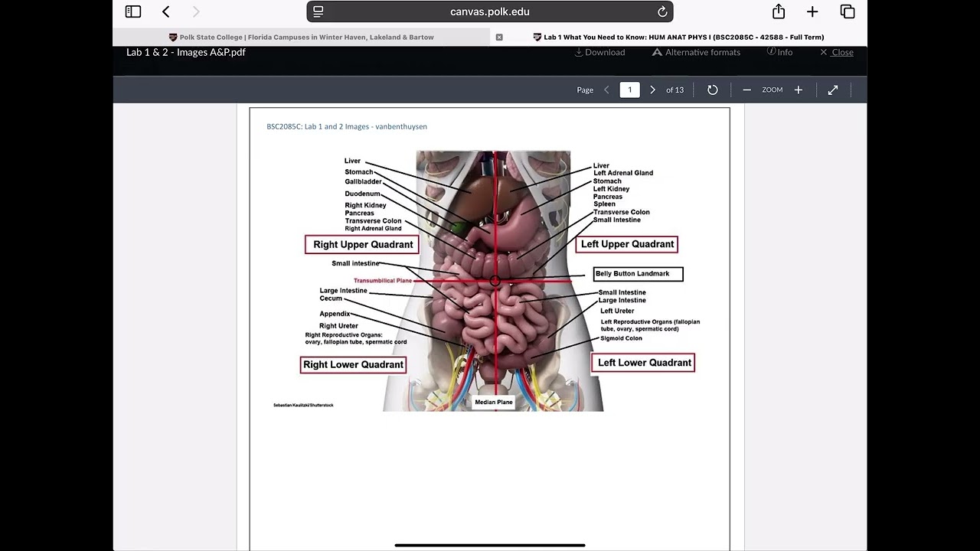The height and width of the screenshot is (551, 980).
Task: Click the 'Left Lower Quadrant' label
Action: pos(644,363)
